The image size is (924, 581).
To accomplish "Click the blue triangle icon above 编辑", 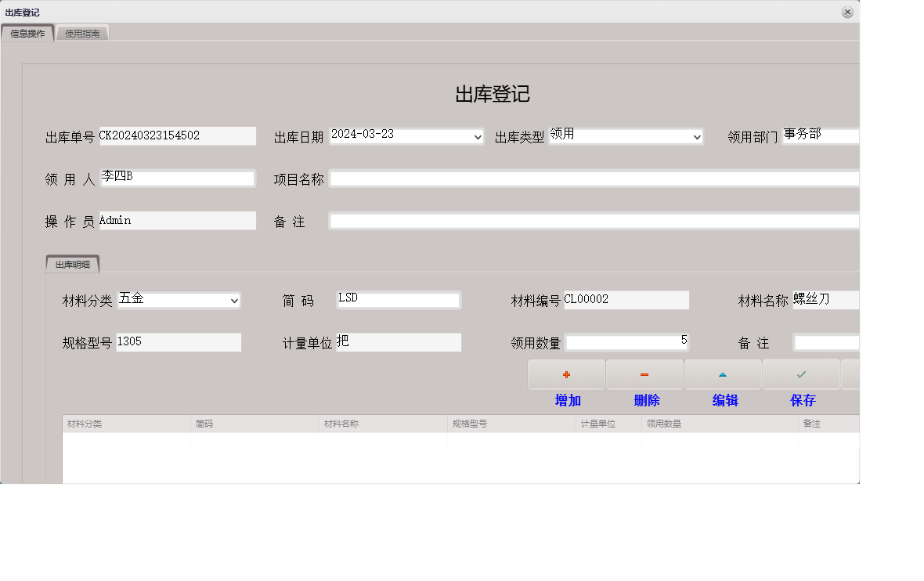I will [723, 373].
